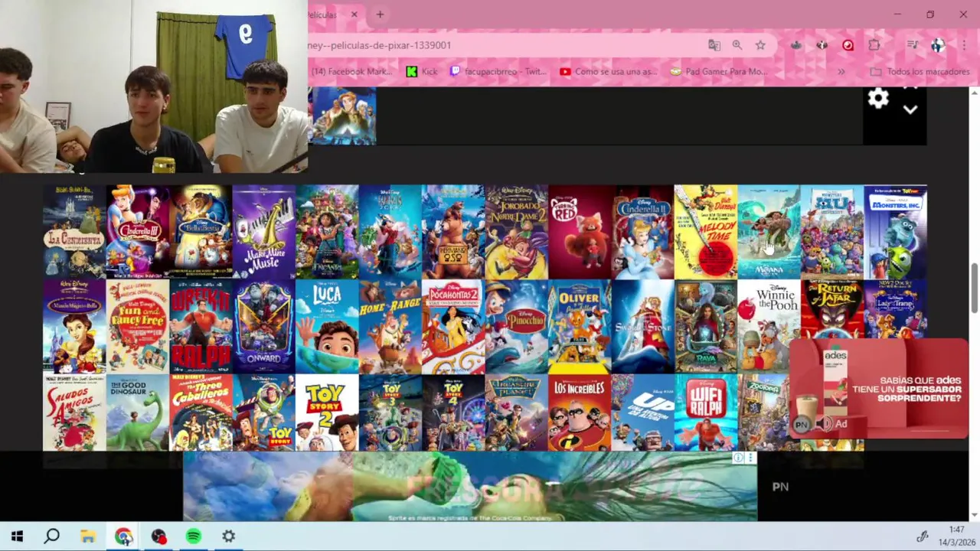The width and height of the screenshot is (980, 551).
Task: Open Chrome media controls
Action: [912, 45]
